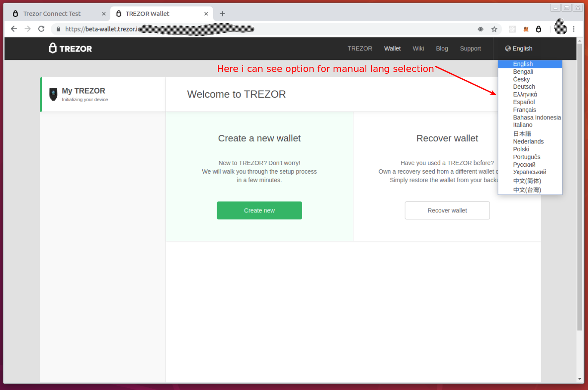This screenshot has height=390, width=588.
Task: Open the Support page link
Action: tap(470, 48)
